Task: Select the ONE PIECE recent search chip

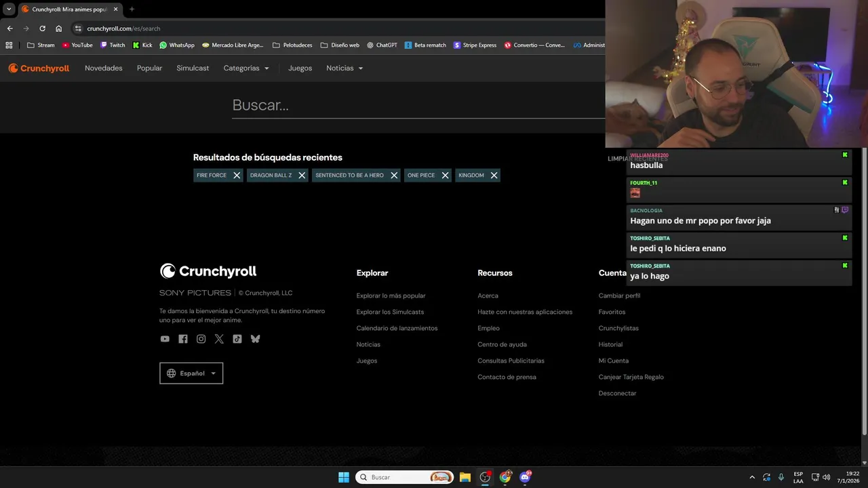Action: [421, 175]
